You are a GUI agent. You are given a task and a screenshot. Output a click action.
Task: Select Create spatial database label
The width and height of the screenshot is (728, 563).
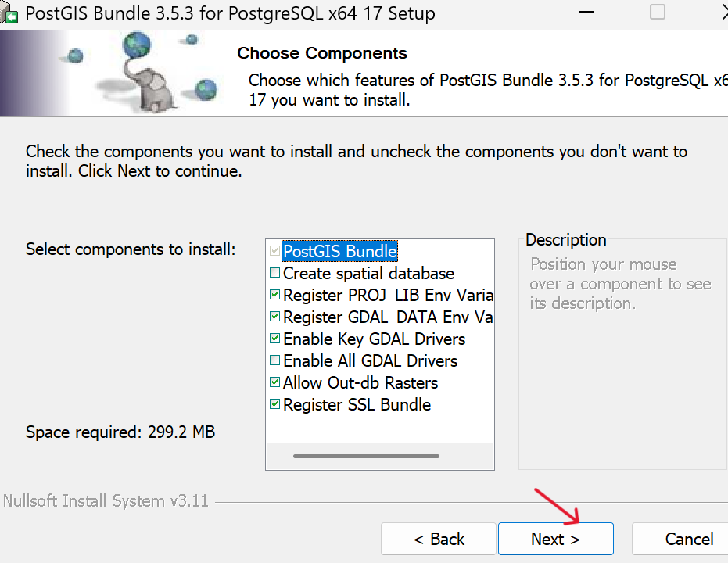368,274
